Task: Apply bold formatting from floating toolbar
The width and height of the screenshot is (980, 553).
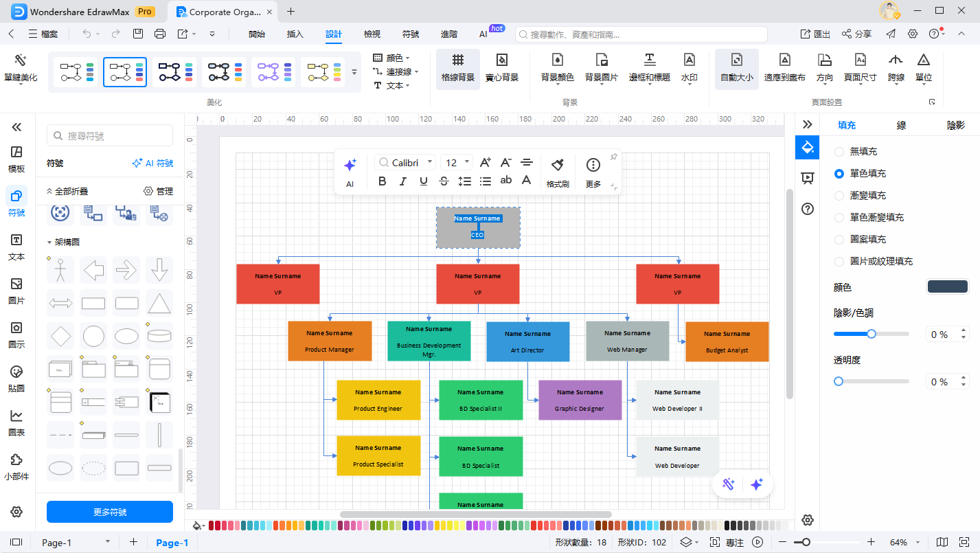Action: (x=383, y=181)
